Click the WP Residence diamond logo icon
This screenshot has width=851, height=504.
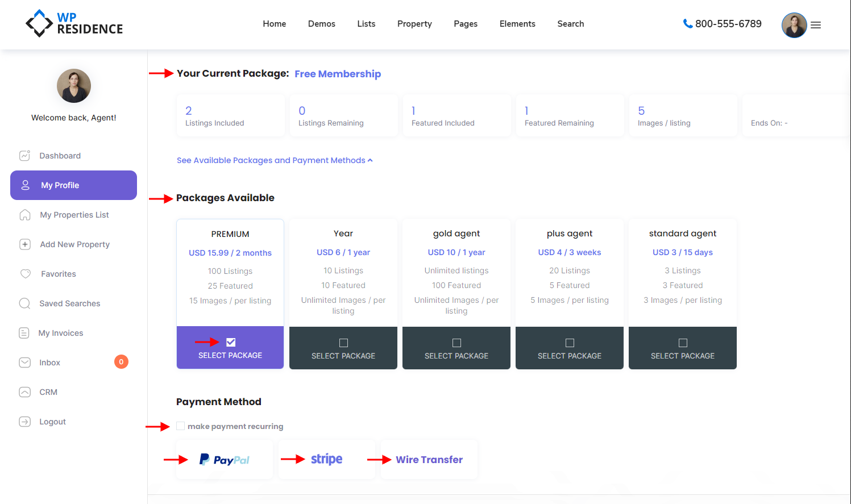tap(39, 23)
